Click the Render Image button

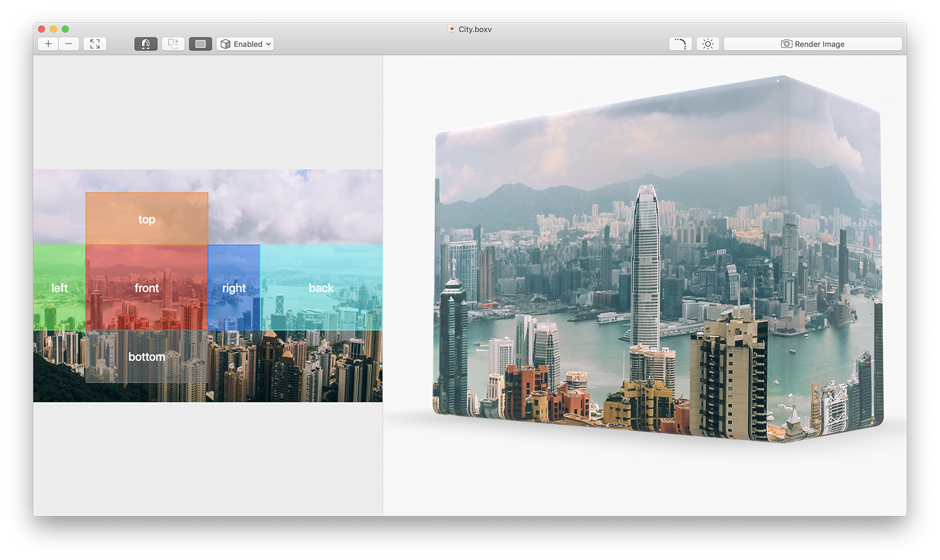(813, 44)
